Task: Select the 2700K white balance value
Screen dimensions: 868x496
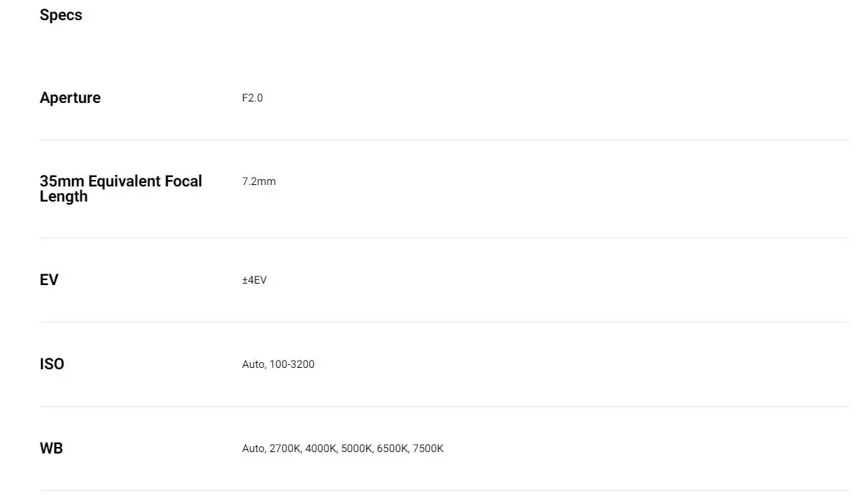Action: 284,448
